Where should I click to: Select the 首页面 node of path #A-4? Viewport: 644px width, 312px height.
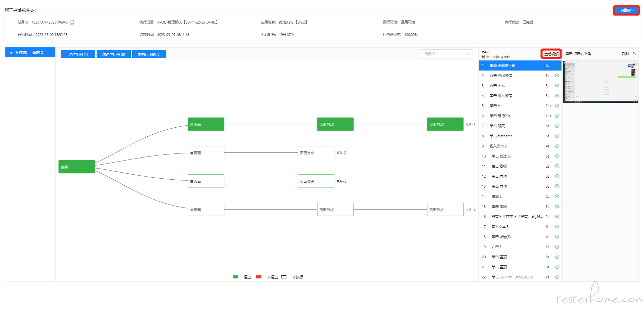(206, 210)
